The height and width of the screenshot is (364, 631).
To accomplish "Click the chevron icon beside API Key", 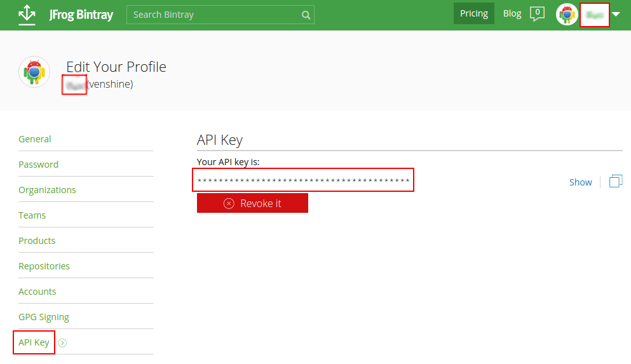I will point(62,342).
